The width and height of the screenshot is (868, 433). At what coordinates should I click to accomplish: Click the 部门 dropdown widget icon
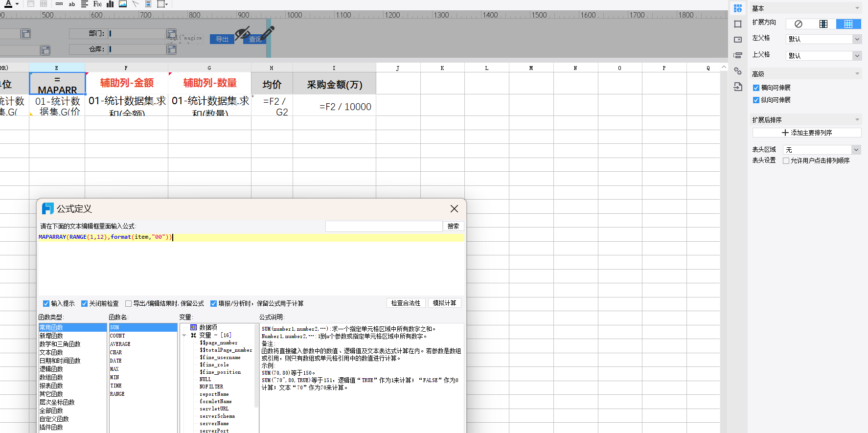click(x=172, y=34)
